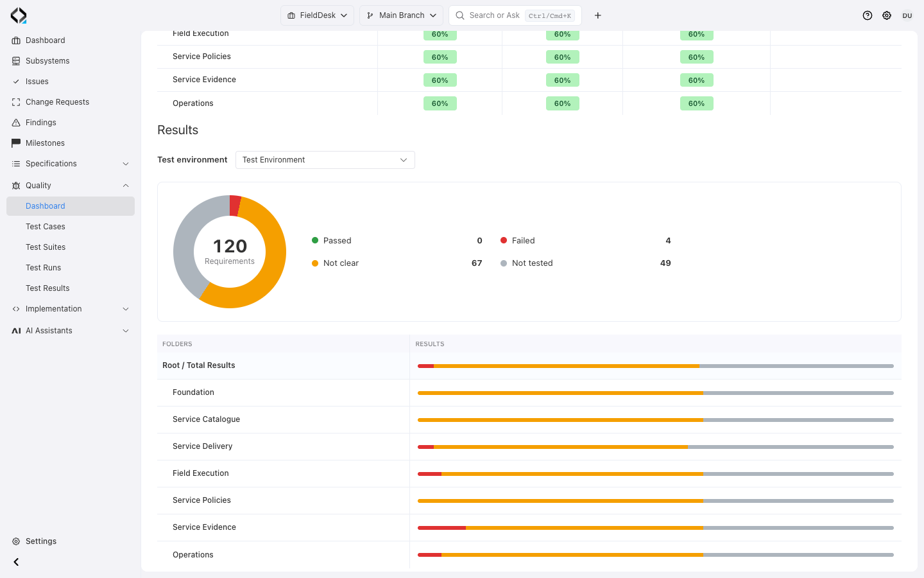Click the app logo in top-left
The image size is (924, 578).
[x=19, y=15]
